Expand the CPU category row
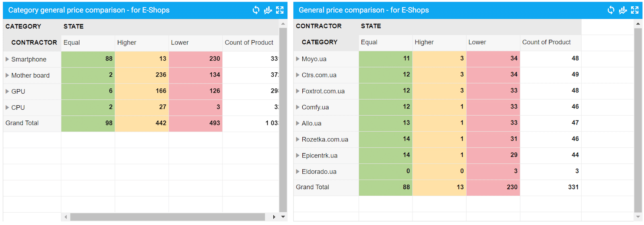644x225 pixels. point(7,107)
